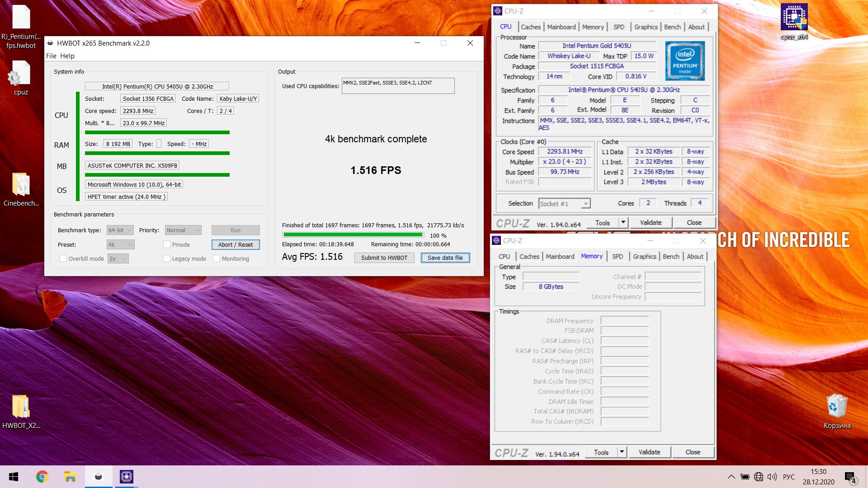Open the Help menu in HWBOT
Image resolution: width=868 pixels, height=488 pixels.
click(x=67, y=56)
